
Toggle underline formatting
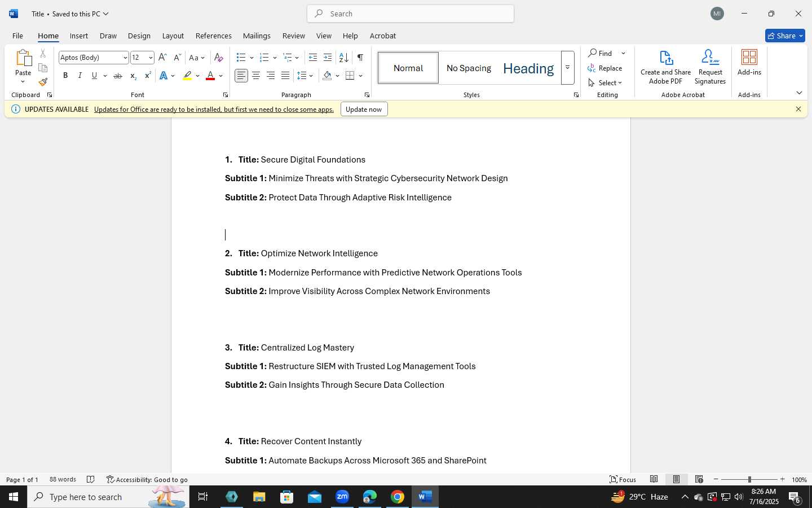[x=94, y=76]
